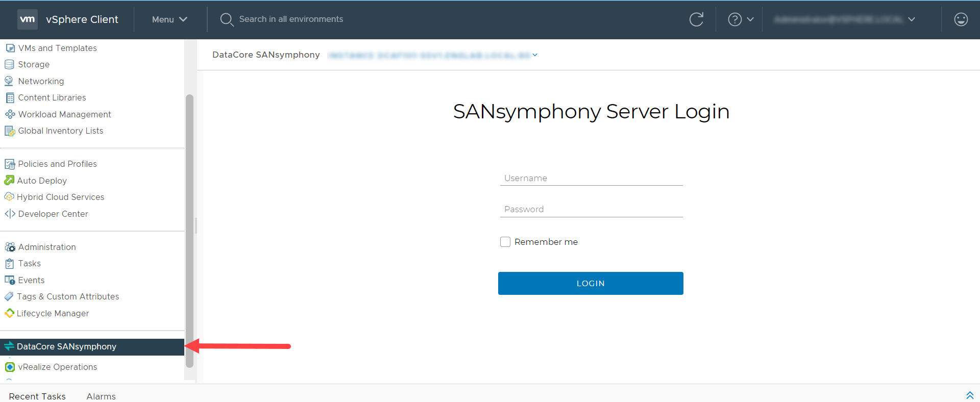Refresh the vSphere Client view
Viewport: 980px width, 402px height.
(696, 19)
